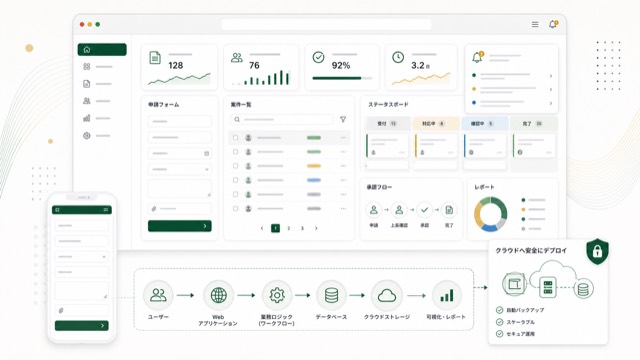Select the 受付 column tab in ステータスボード
640x360 pixels.
point(387,123)
